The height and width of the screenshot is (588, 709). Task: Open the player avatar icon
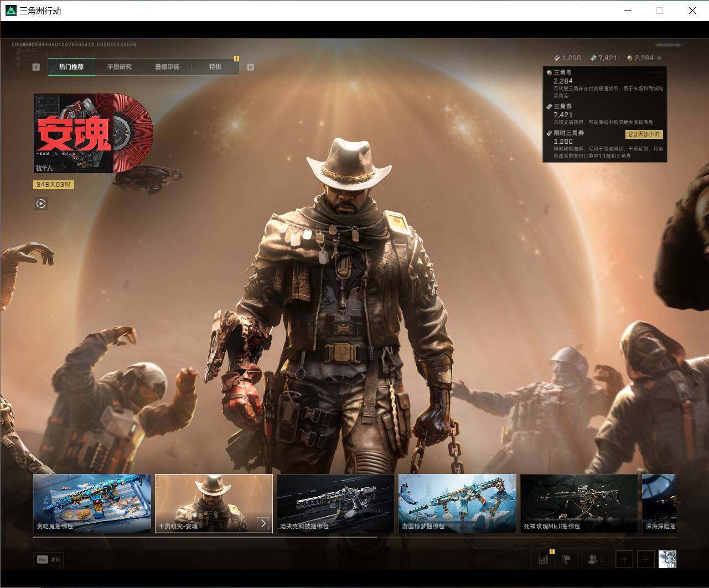(x=667, y=559)
